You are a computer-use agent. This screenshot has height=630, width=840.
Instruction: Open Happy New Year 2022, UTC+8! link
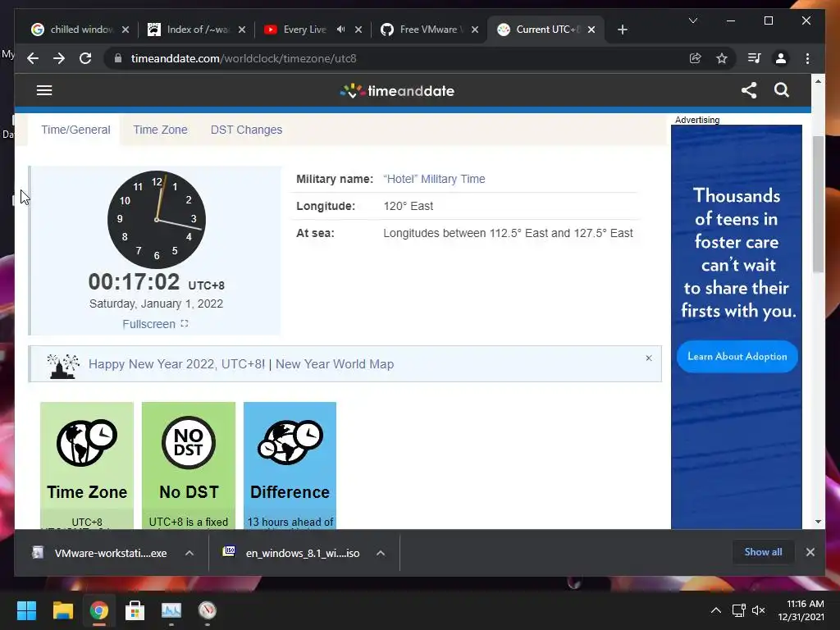177,364
